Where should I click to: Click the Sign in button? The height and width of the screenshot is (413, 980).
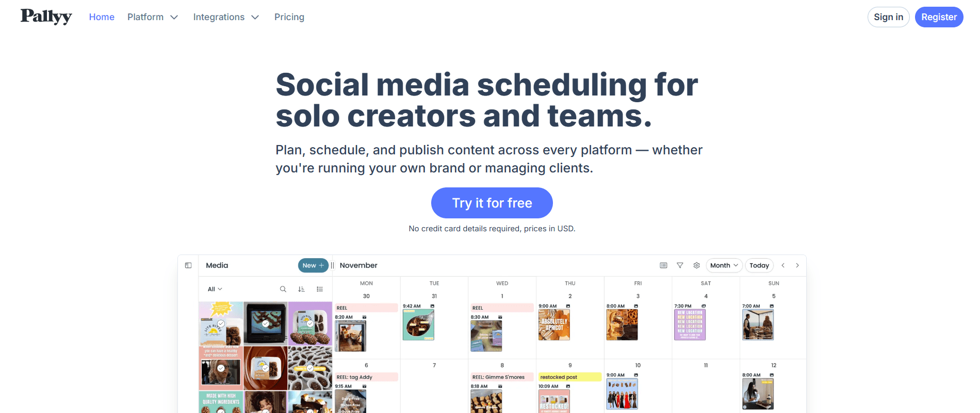click(x=888, y=17)
